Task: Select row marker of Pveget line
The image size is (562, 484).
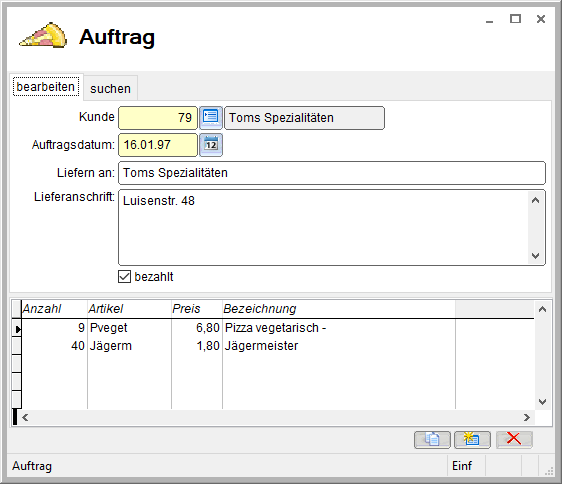Action: tap(16, 328)
